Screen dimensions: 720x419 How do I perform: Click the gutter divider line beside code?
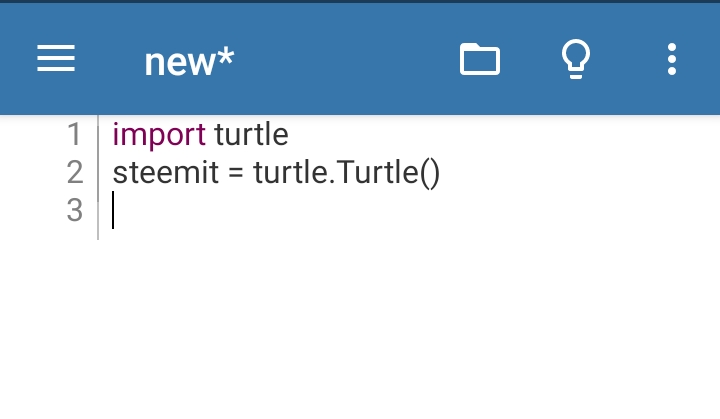(x=98, y=177)
